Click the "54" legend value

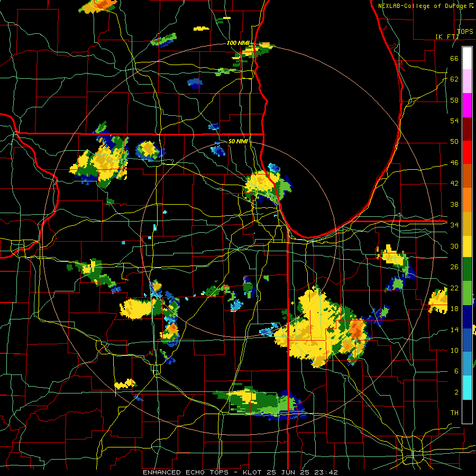454,121
